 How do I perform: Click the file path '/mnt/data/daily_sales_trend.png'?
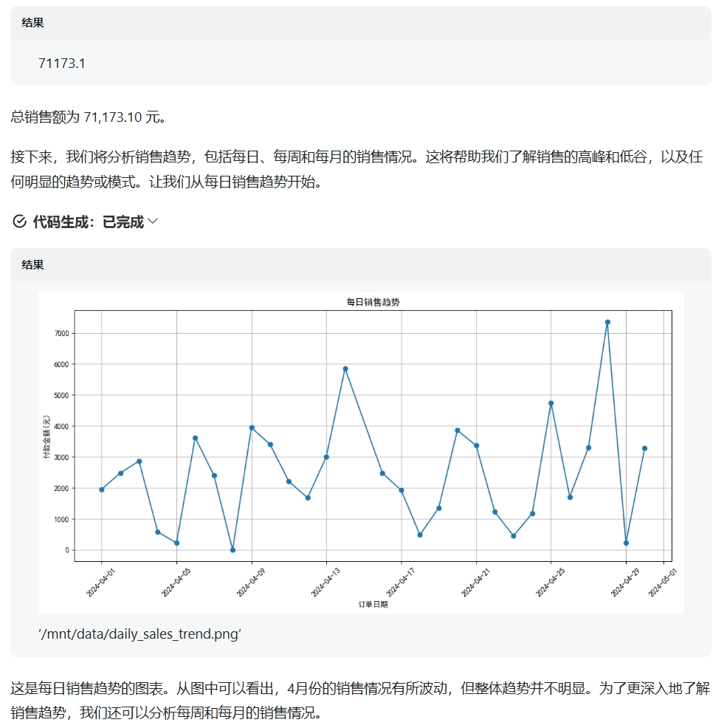coord(139,633)
